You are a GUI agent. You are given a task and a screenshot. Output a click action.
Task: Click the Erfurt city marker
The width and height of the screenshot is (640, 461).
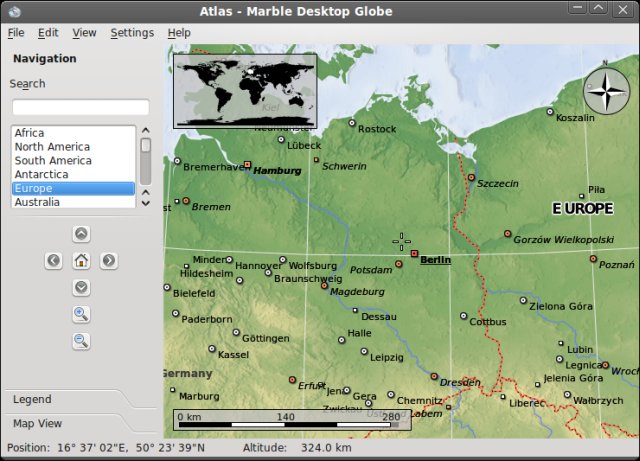(x=292, y=380)
